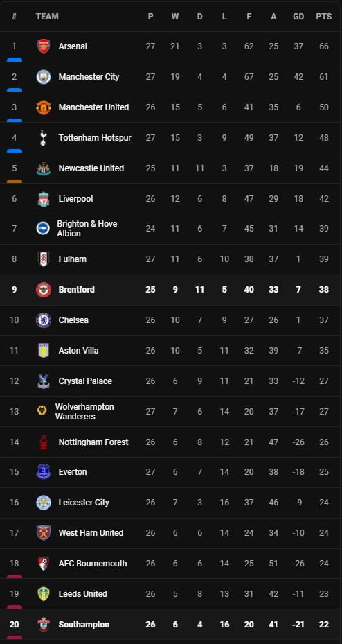Click the Tottenham Hotspur cockerel logo
Viewport: 342px width, 644px height.
43,137
